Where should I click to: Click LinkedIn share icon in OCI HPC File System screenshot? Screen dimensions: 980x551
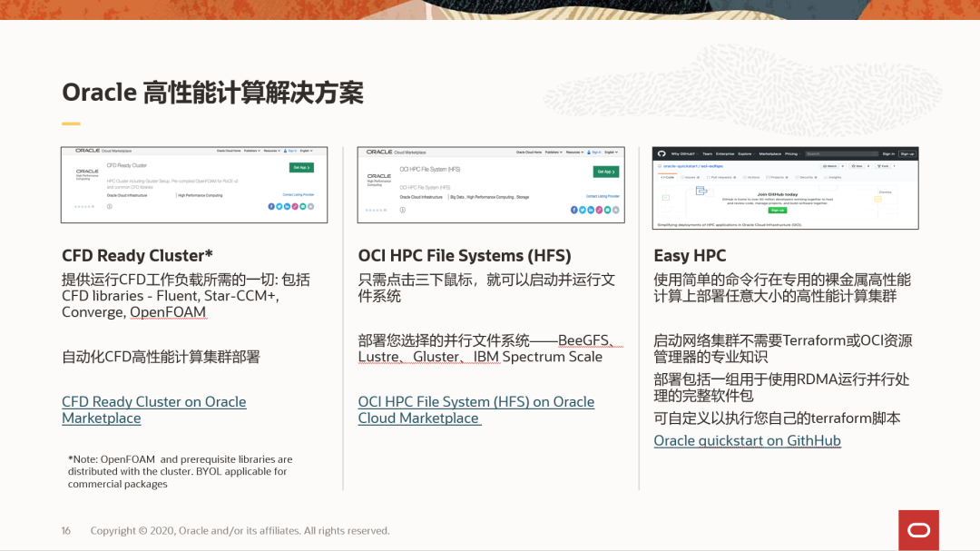(591, 211)
